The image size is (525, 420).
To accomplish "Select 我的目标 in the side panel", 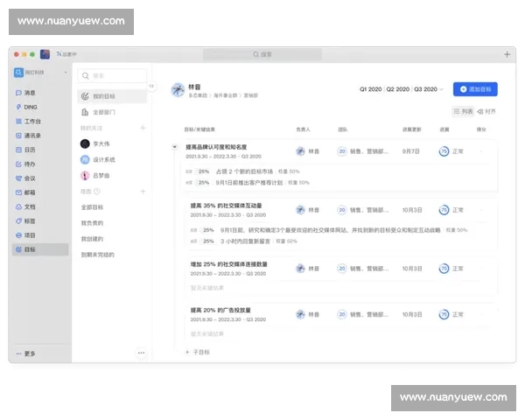I will tap(112, 96).
